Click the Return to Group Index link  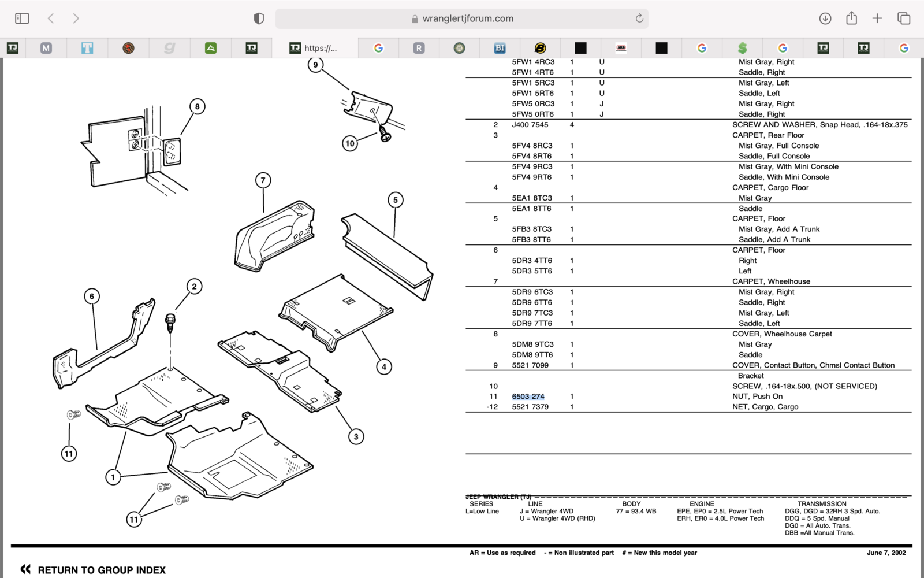click(x=102, y=570)
